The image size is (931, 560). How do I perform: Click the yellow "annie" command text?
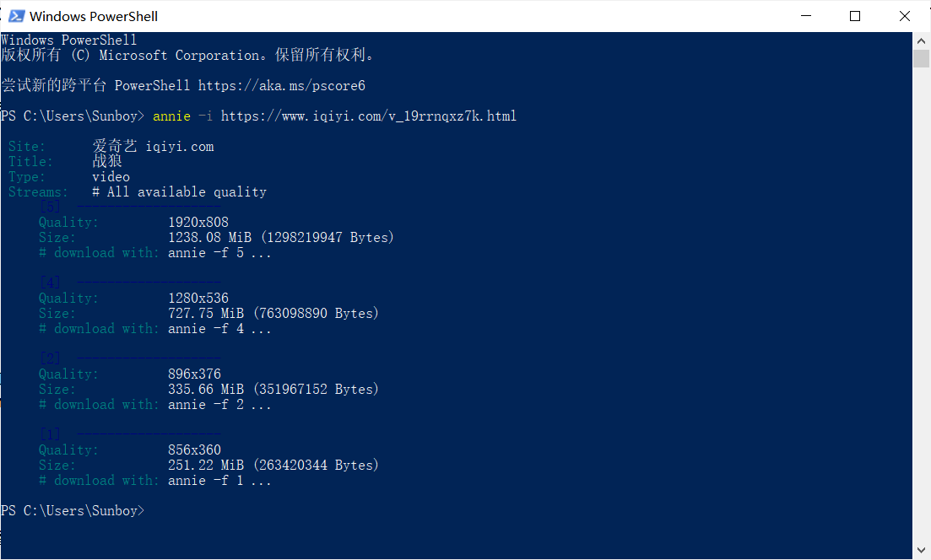tap(171, 116)
